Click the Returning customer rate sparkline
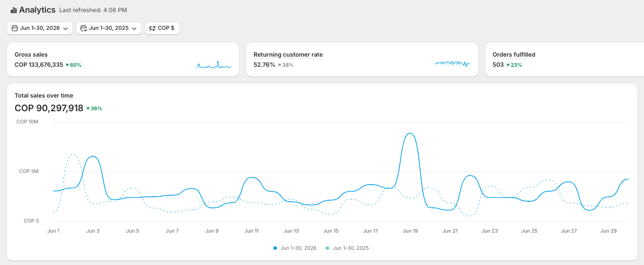644x265 pixels. tap(452, 64)
